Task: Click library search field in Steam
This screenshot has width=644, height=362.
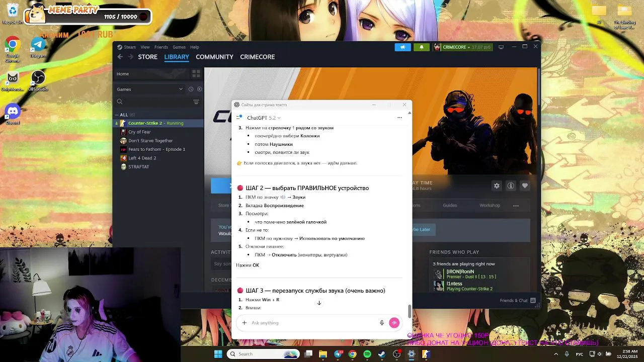Action: [x=153, y=102]
